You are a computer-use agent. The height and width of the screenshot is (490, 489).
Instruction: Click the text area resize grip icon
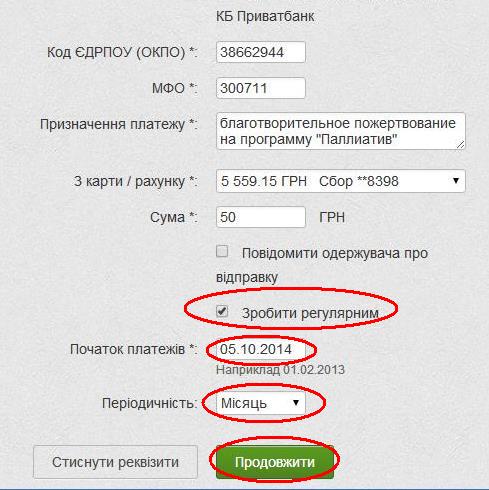pyautogui.click(x=460, y=144)
